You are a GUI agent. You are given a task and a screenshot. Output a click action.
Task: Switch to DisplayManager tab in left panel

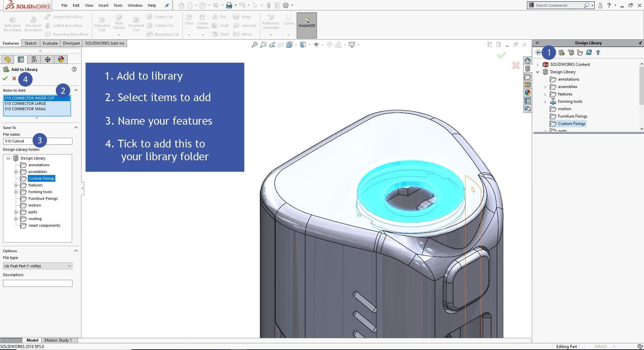61,59
